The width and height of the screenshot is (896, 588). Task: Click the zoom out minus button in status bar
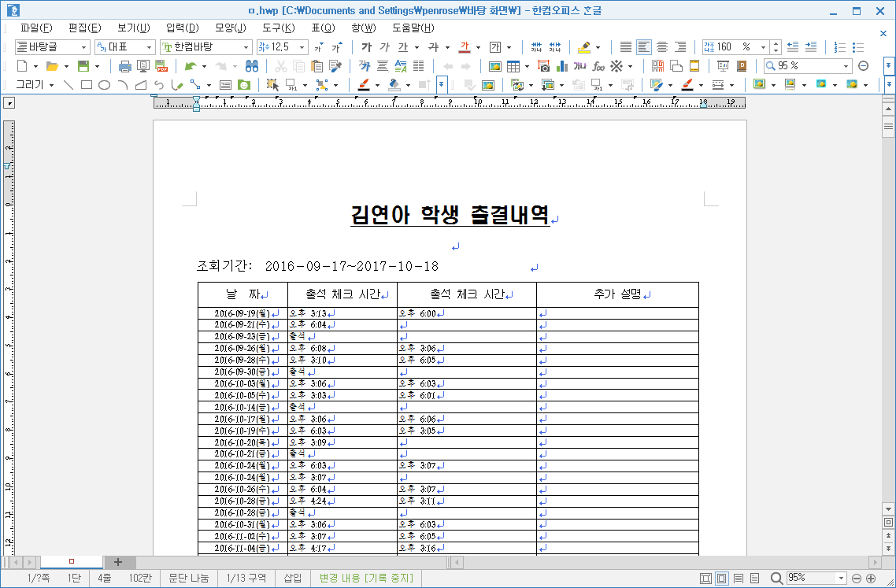(x=856, y=579)
